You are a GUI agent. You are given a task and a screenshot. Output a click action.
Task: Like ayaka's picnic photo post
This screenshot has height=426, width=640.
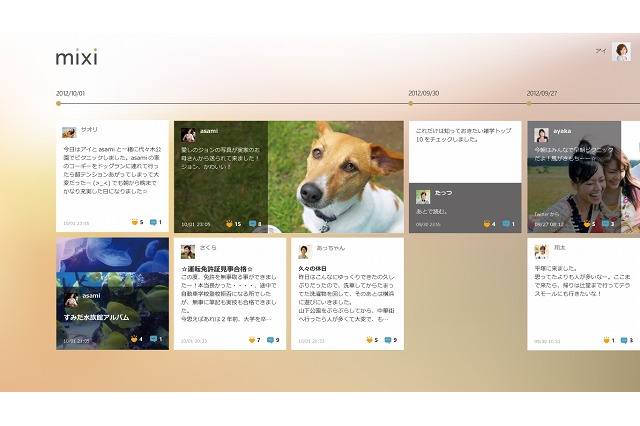coord(589,224)
